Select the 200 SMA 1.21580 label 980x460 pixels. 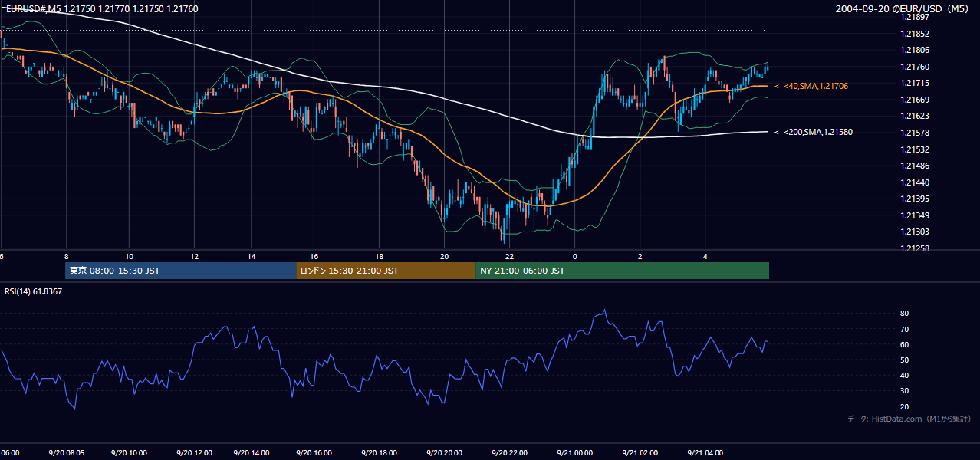[813, 132]
